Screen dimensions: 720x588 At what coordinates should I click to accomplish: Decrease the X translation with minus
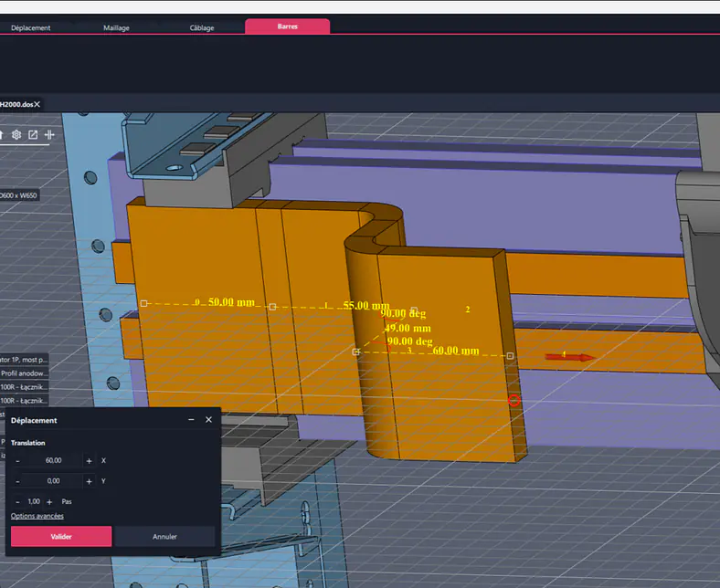point(17,461)
